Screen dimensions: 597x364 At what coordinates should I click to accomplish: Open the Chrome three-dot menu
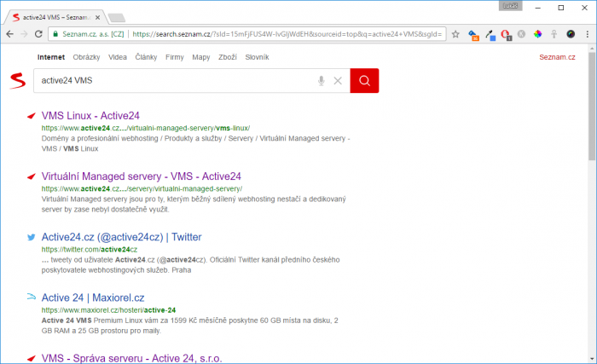(588, 34)
